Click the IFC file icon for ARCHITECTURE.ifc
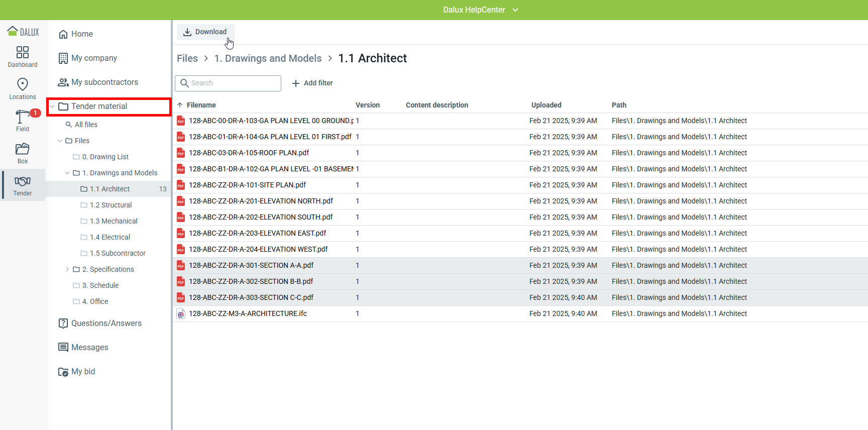The image size is (868, 430). coord(181,314)
